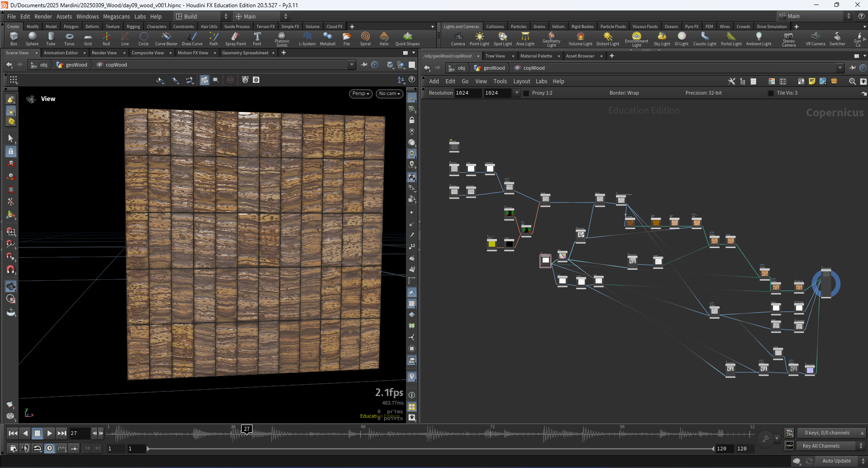Screen dimensions: 868x468
Task: Add a Sky Light from shelf
Action: (x=662, y=39)
